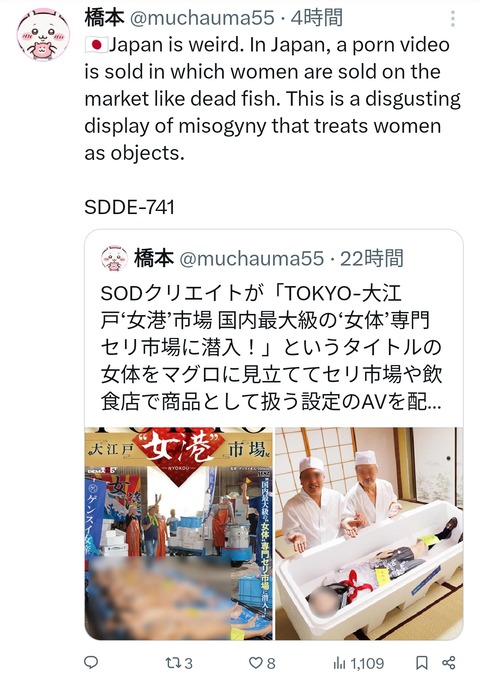This screenshot has width=480, height=677.
Task: Click the small avatar in the quoted tweet
Action: [114, 258]
